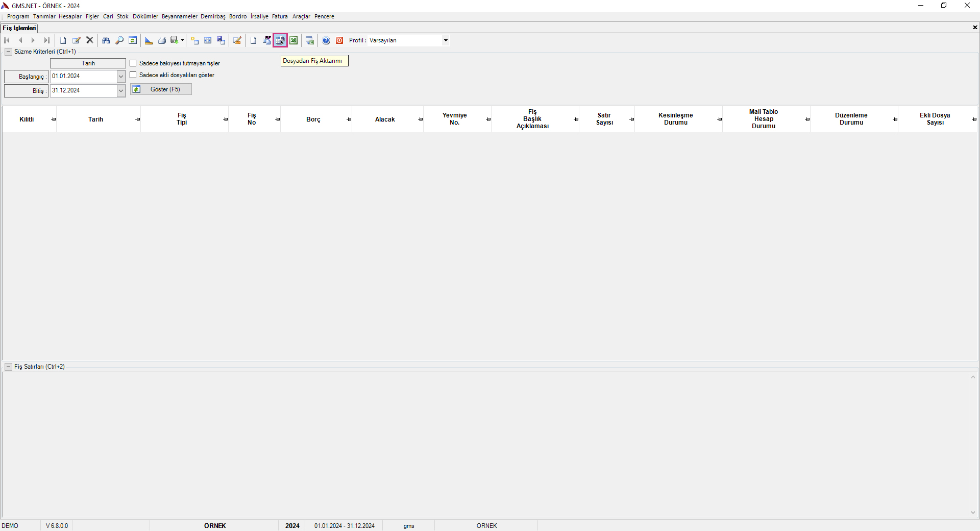Click the double diskette copy icon

coord(221,40)
